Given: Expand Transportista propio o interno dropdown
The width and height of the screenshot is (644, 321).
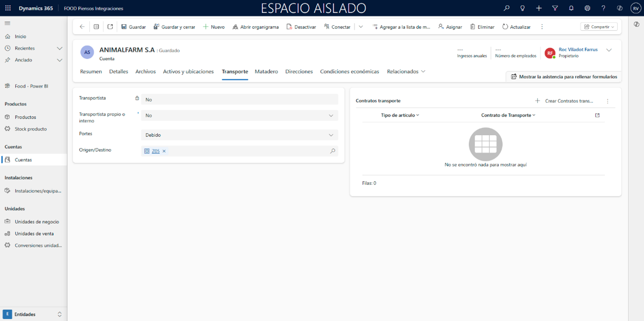Looking at the screenshot, I should [x=331, y=115].
